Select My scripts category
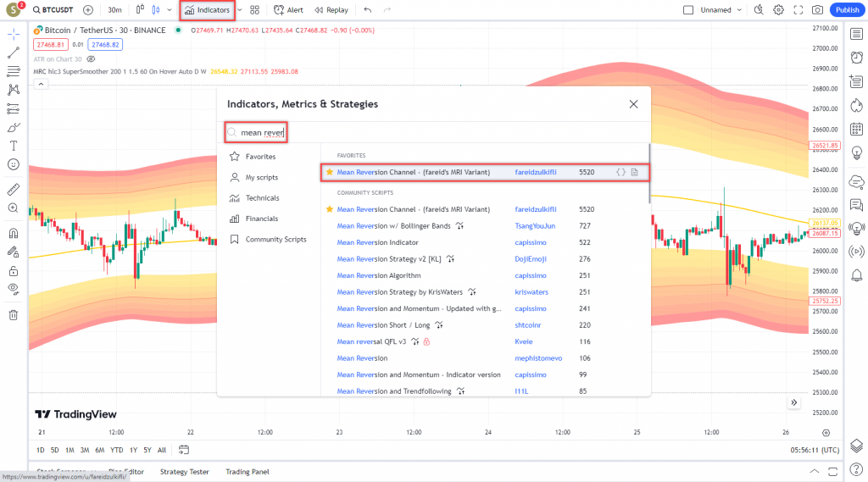The height and width of the screenshot is (482, 868). point(254,177)
